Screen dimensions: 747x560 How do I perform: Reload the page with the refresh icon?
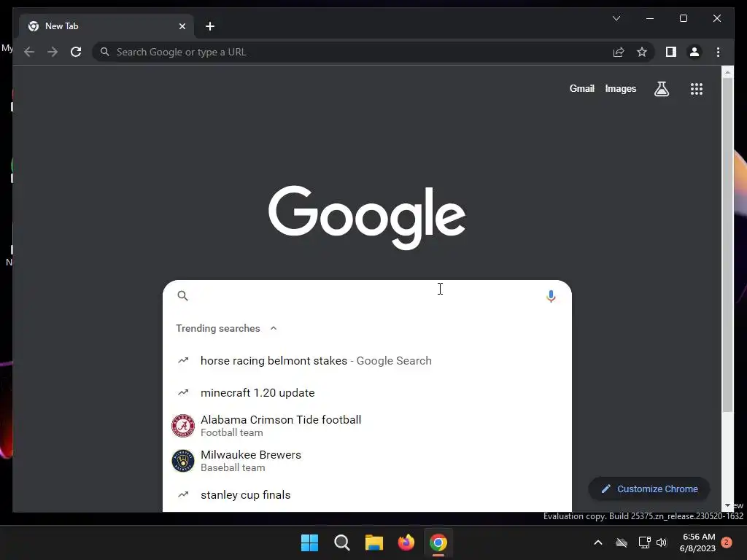pos(76,52)
